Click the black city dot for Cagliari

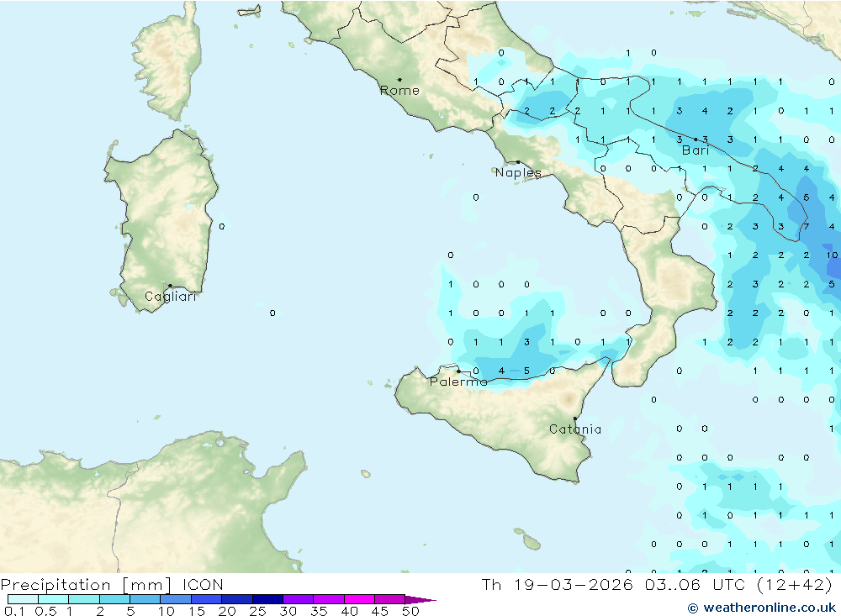pyautogui.click(x=170, y=286)
